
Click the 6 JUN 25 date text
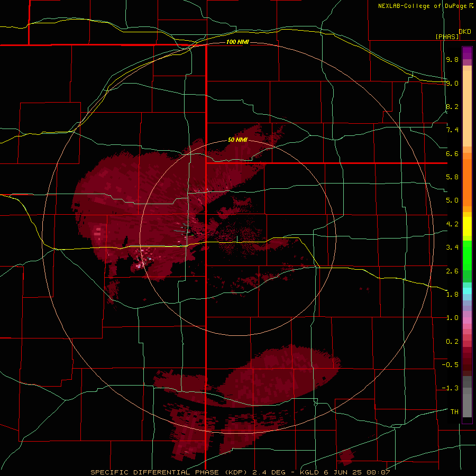click(x=343, y=472)
